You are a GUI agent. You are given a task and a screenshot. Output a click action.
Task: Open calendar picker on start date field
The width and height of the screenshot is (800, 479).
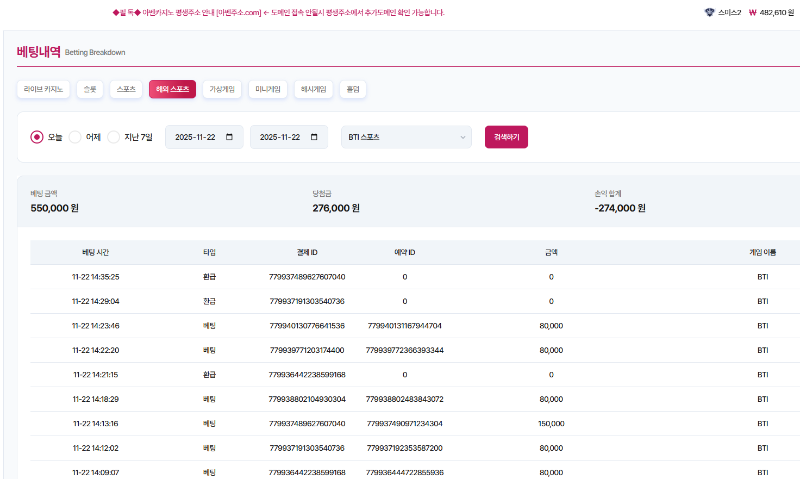pyautogui.click(x=230, y=137)
